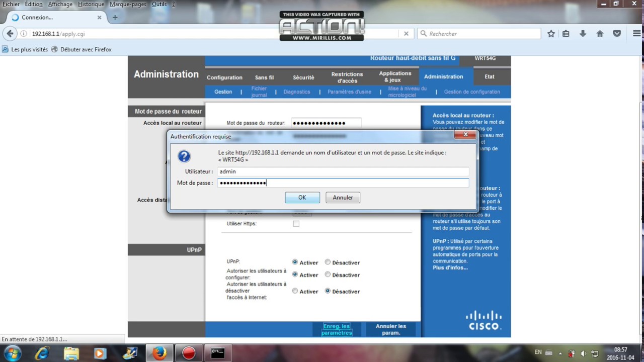Select UPnP Activer radio button
Screen dimensions: 644x362
(x=295, y=262)
